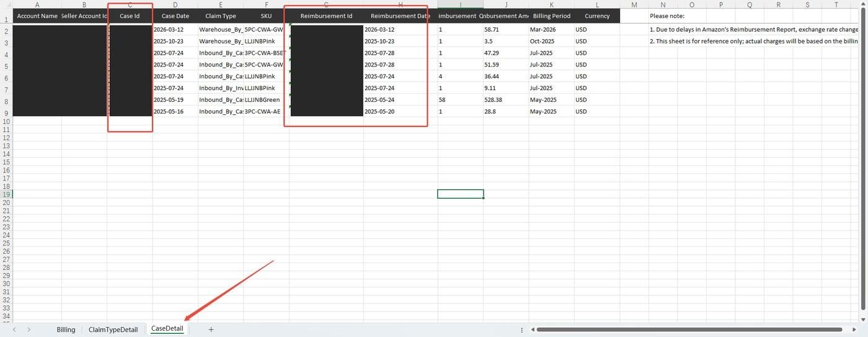Click the horizontal scrollbar left arrow

tap(532, 330)
